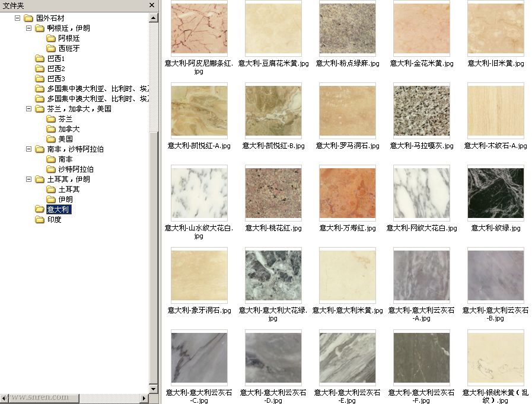This screenshot has height=404, width=532.
Task: Select thumbnail 意大利-意大利云灰石-B.jpg
Action: 496,275
